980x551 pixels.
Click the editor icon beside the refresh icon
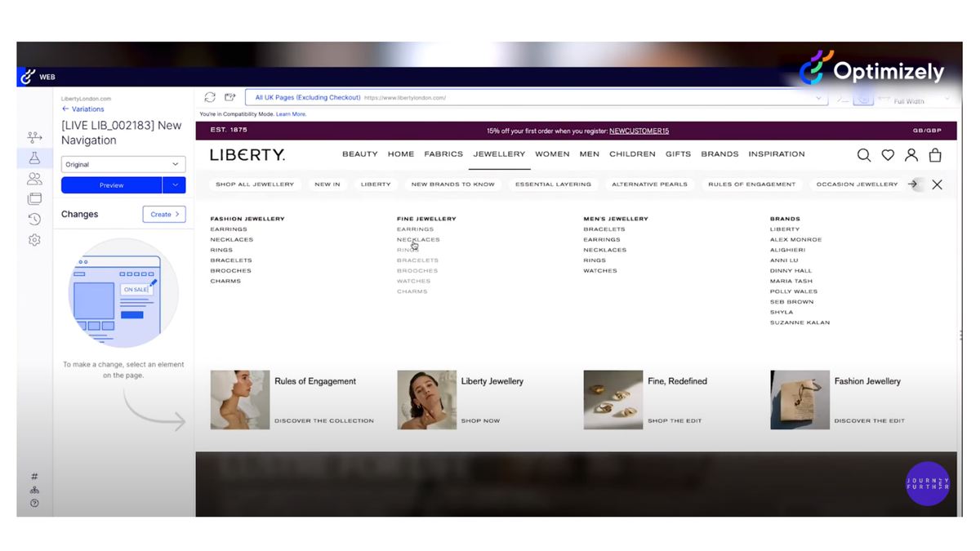point(230,97)
